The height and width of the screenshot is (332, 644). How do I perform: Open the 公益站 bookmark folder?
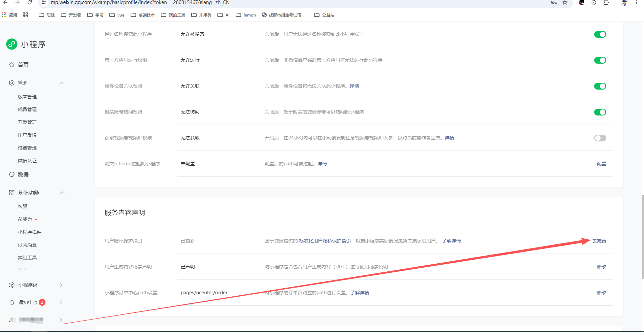324,15
